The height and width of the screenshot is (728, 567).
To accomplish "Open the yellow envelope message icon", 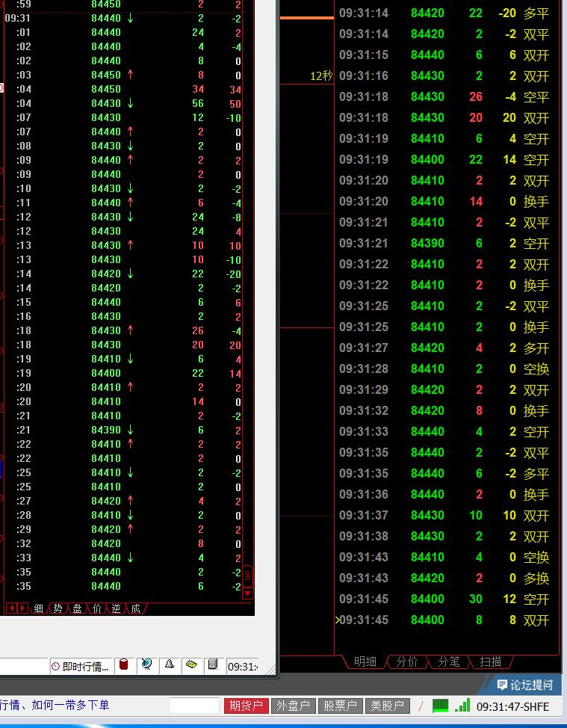I will point(191,664).
